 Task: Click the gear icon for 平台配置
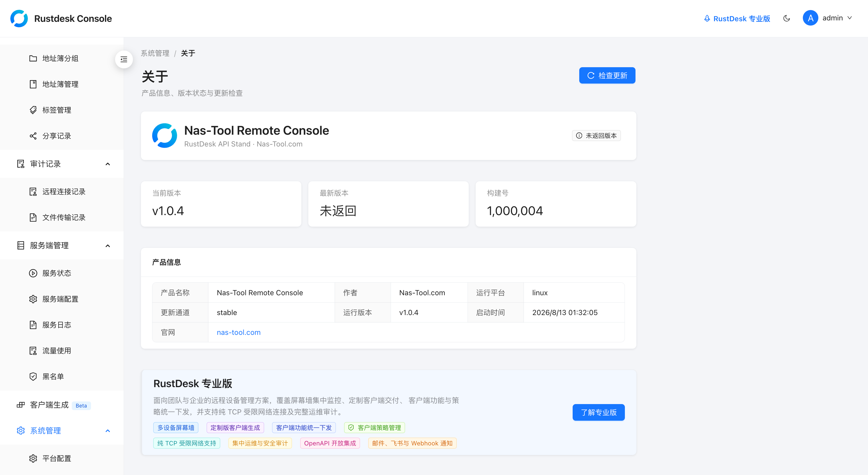33,458
